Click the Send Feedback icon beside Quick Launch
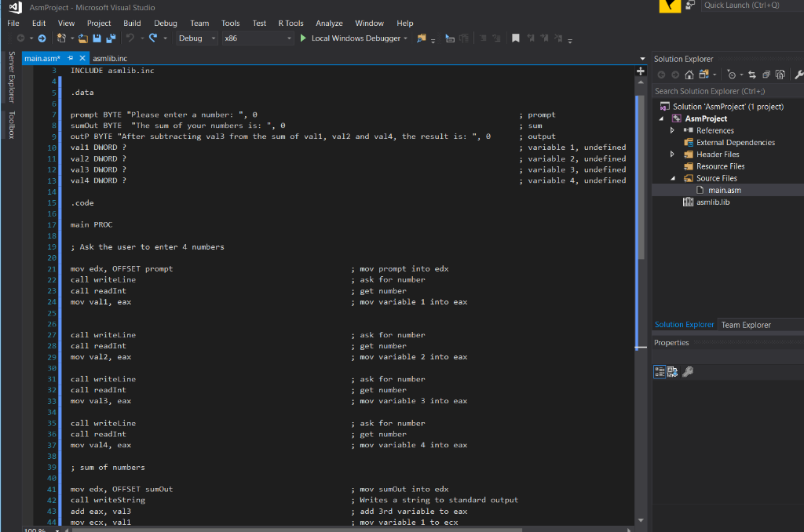The width and height of the screenshot is (804, 532). point(691,5)
